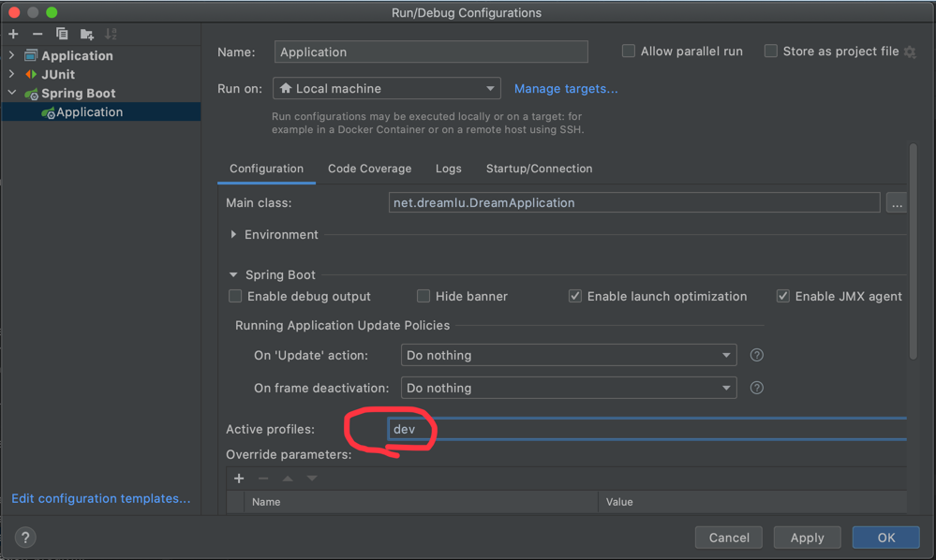
Task: Open settings gear beside Store as project file
Action: [x=910, y=52]
